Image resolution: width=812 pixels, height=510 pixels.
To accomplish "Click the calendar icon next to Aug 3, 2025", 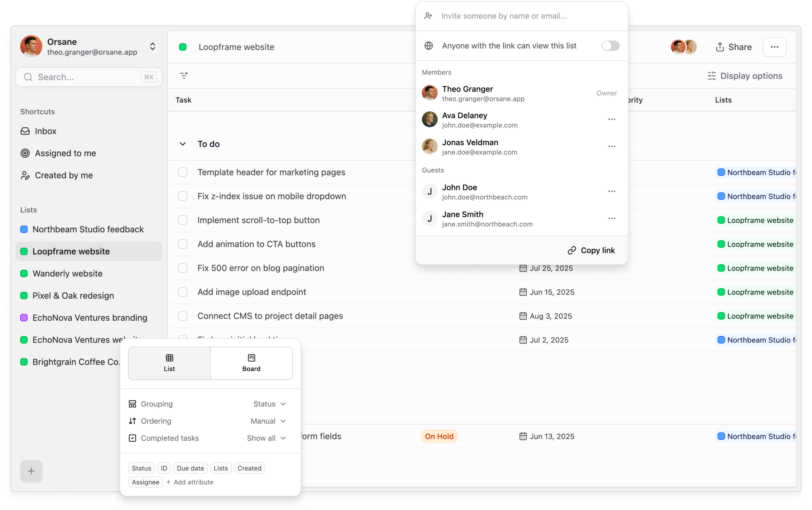I will tap(523, 316).
